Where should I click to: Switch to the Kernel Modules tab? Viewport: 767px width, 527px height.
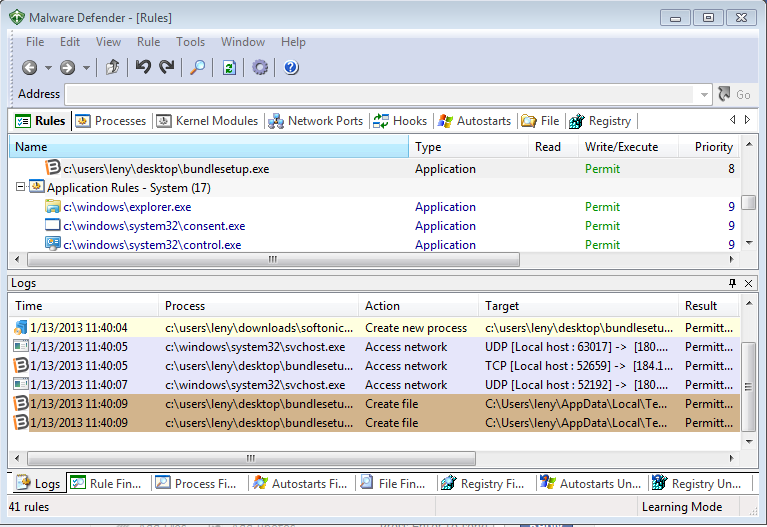point(208,121)
